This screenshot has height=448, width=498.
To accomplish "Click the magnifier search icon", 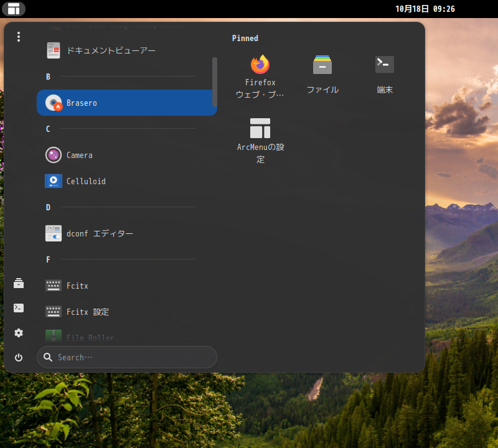I will point(48,357).
